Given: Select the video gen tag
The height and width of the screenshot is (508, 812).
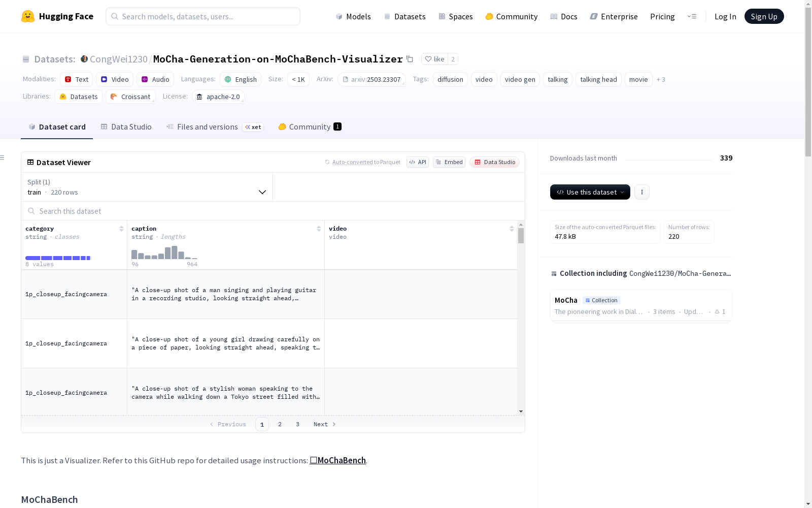Looking at the screenshot, I should tap(520, 79).
